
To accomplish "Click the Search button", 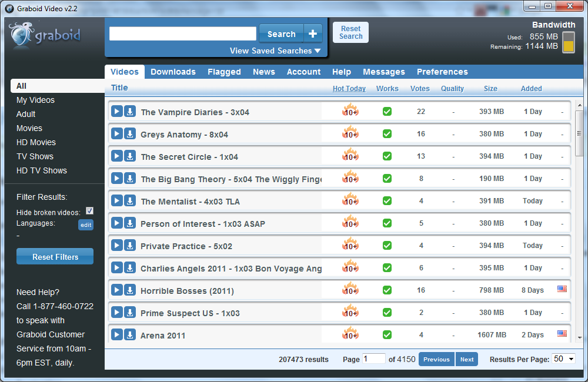I will click(x=281, y=34).
